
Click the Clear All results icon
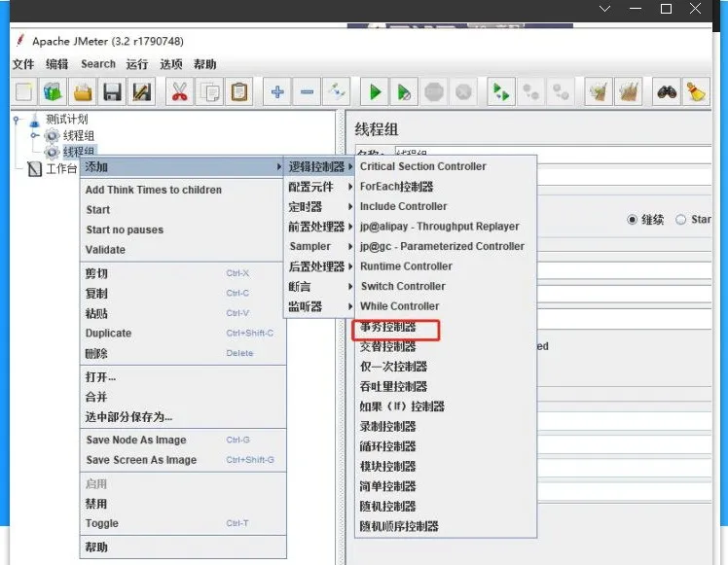coord(628,91)
